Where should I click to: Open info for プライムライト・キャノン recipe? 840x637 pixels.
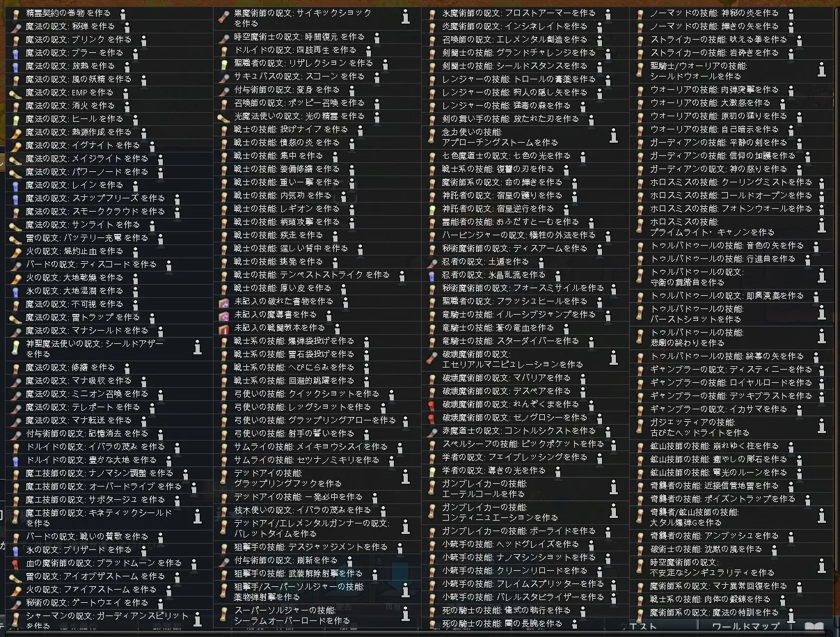[x=821, y=226]
